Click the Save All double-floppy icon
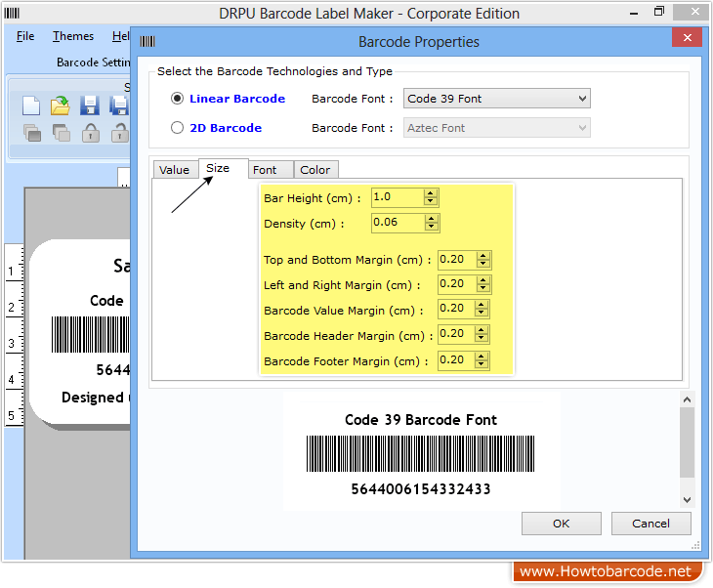 coord(119,105)
